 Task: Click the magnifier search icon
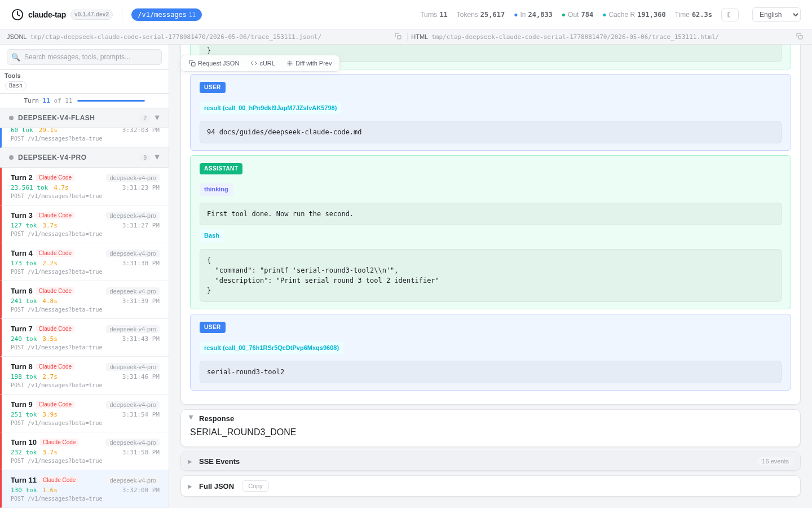click(x=16, y=57)
